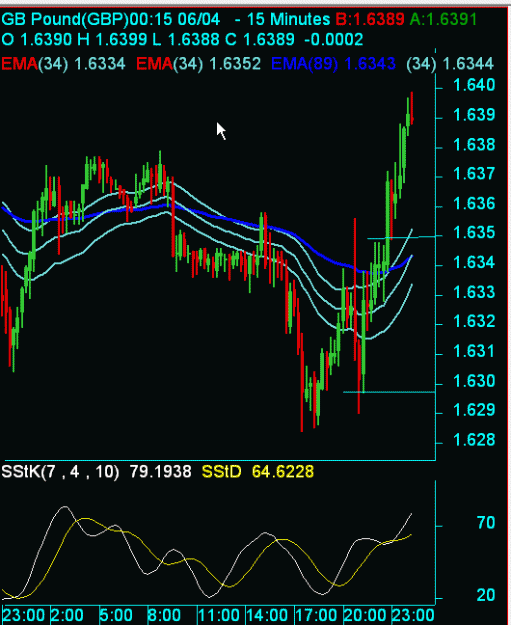
Task: Click the "1.633" price axis label
Action: [474, 292]
